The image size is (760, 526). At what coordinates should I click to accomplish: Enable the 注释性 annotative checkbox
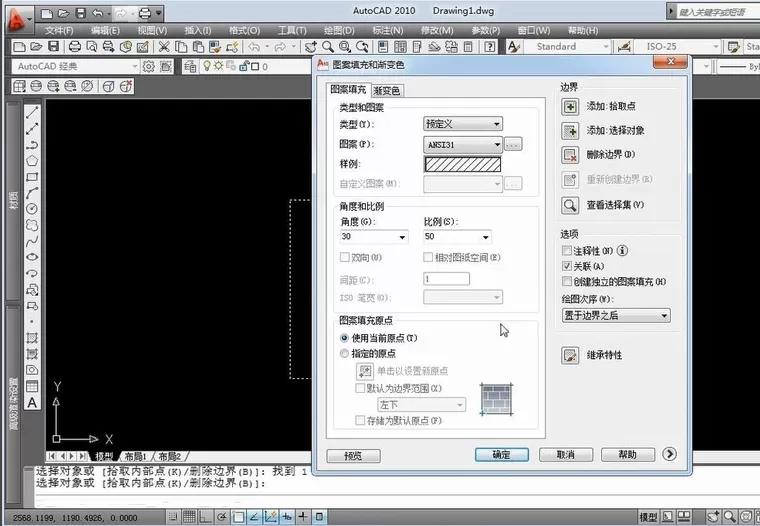[567, 251]
